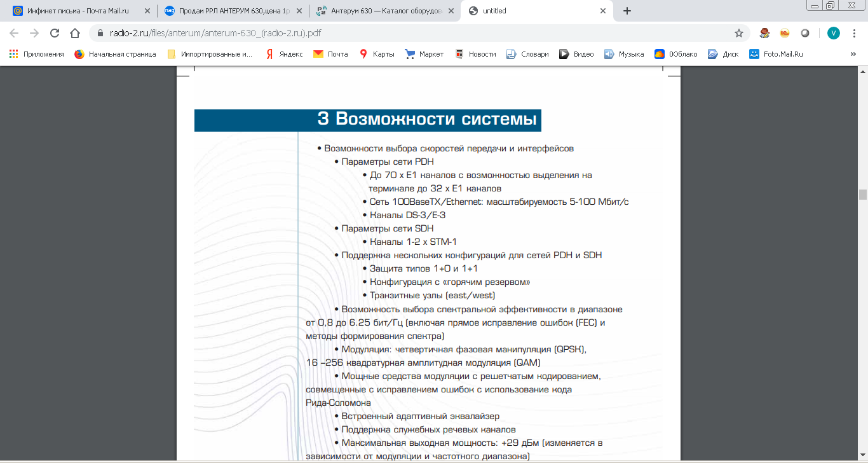
Task: Open the first extension icon after the star
Action: click(x=765, y=33)
